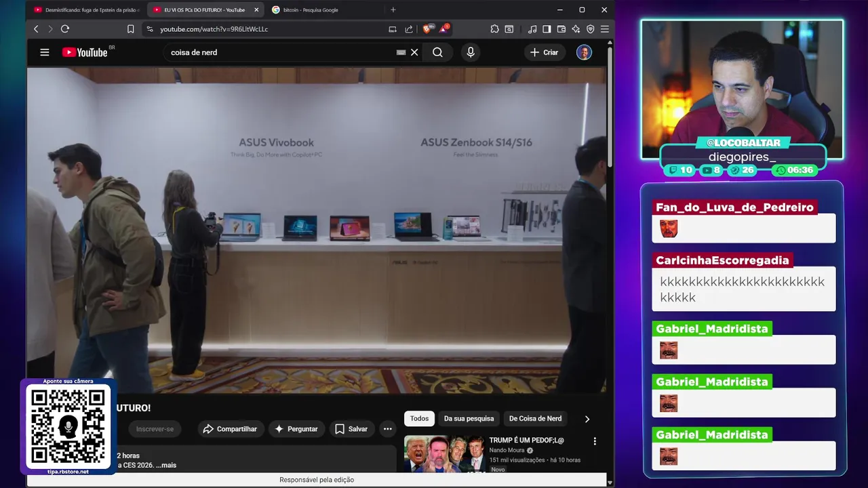Click the Salvar button
The height and width of the screenshot is (488, 868).
[x=351, y=429]
